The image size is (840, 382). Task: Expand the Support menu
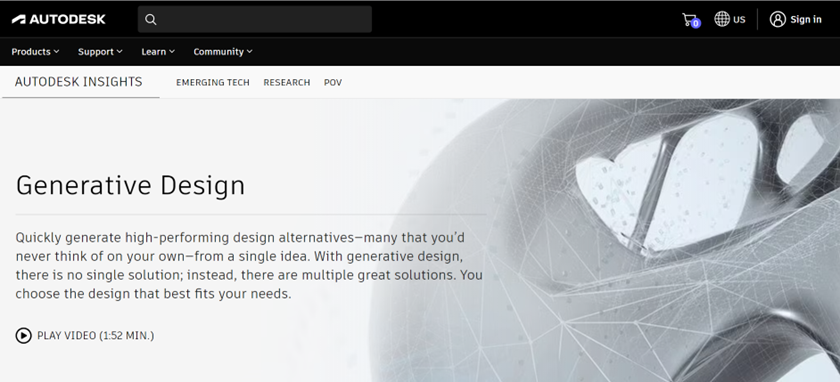tap(100, 52)
